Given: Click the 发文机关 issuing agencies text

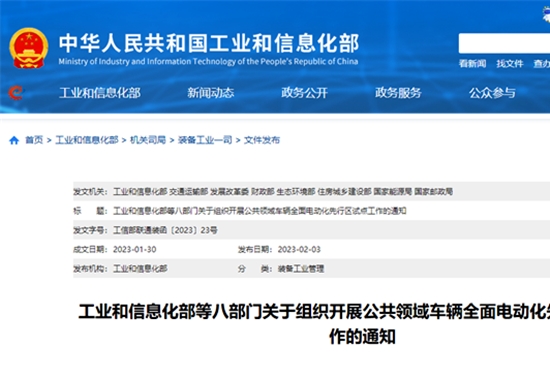Looking at the screenshot, I should pos(283,191).
